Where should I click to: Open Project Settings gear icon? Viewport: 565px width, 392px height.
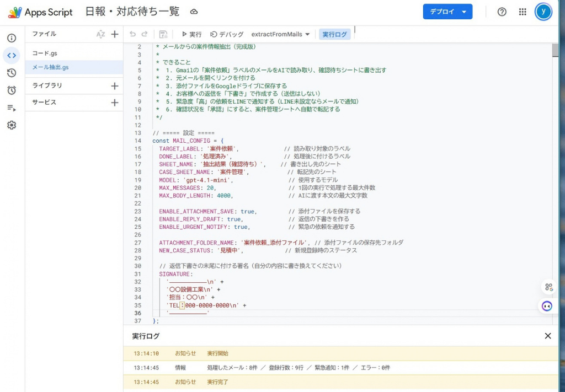point(12,125)
